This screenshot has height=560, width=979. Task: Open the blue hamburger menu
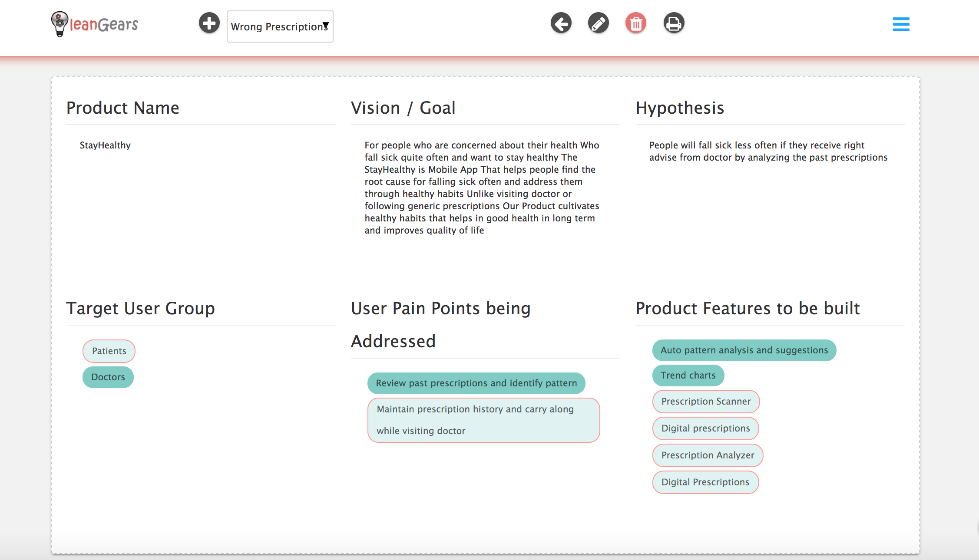[901, 24]
